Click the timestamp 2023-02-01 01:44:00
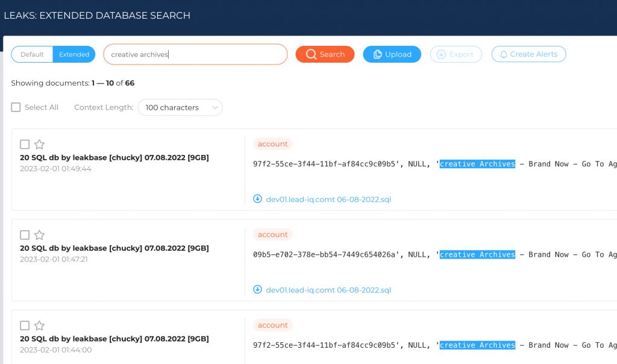The height and width of the screenshot is (364, 617). coord(56,350)
